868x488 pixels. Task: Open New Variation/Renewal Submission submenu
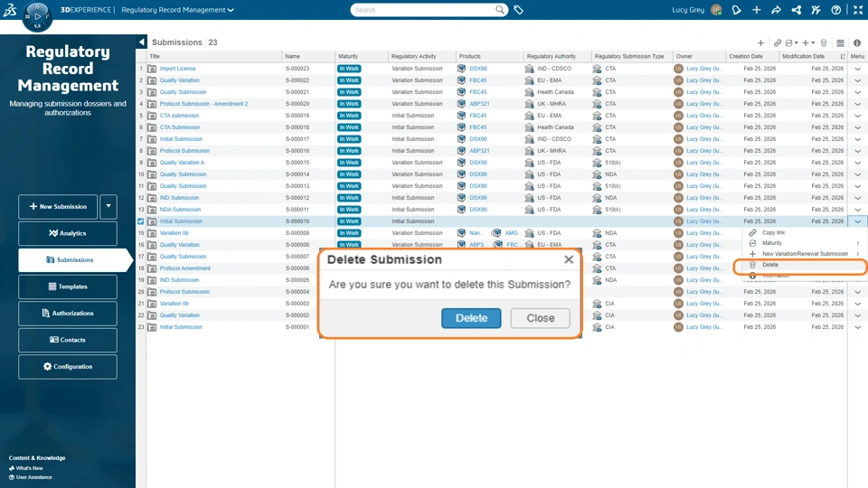tap(804, 254)
